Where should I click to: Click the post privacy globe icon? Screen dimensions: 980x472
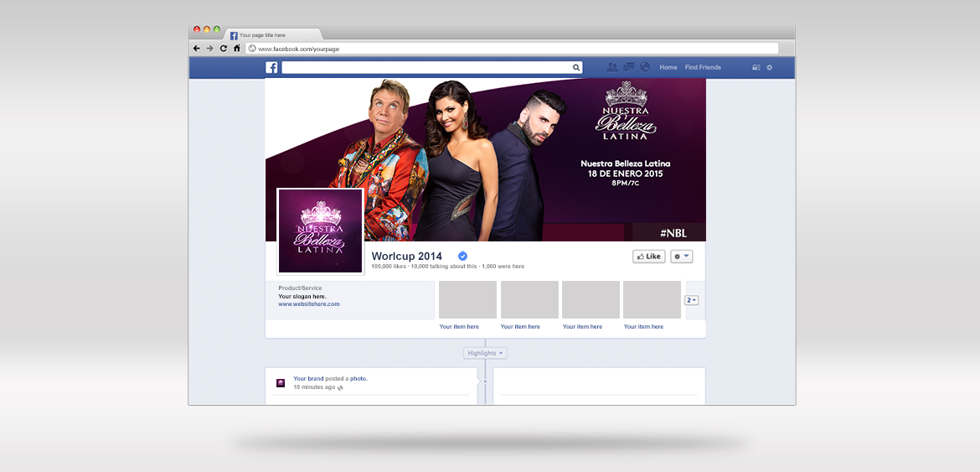coord(340,387)
